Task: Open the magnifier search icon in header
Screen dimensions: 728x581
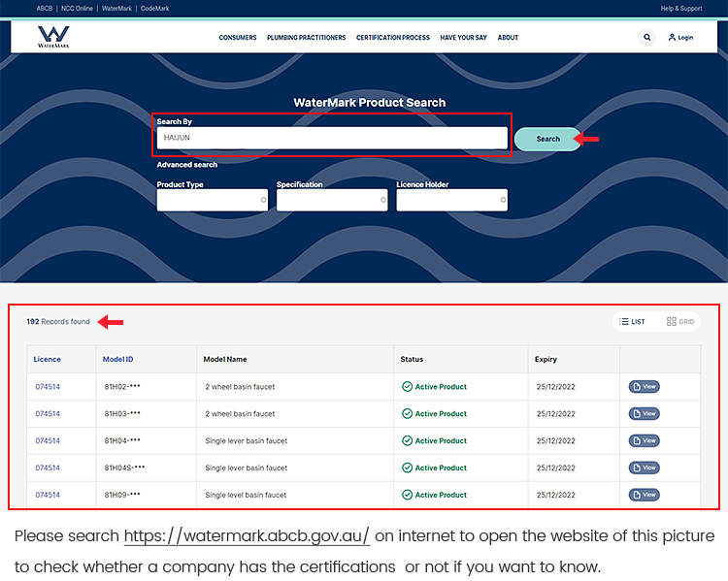Action: click(x=647, y=38)
